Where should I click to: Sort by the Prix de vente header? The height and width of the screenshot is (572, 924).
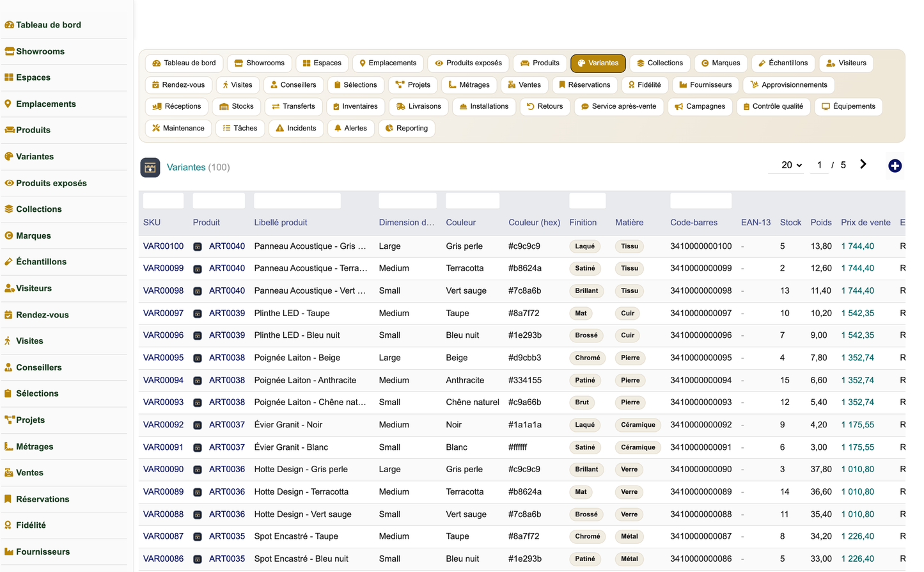866,223
